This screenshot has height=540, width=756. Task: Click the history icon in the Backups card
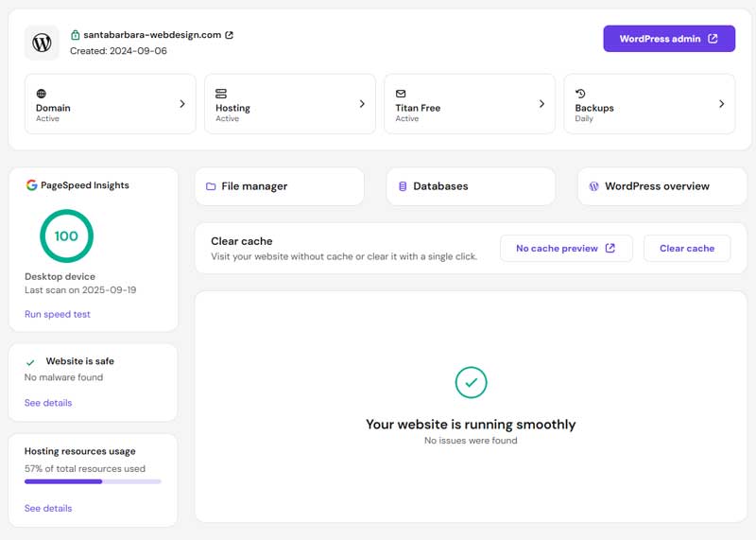point(580,94)
